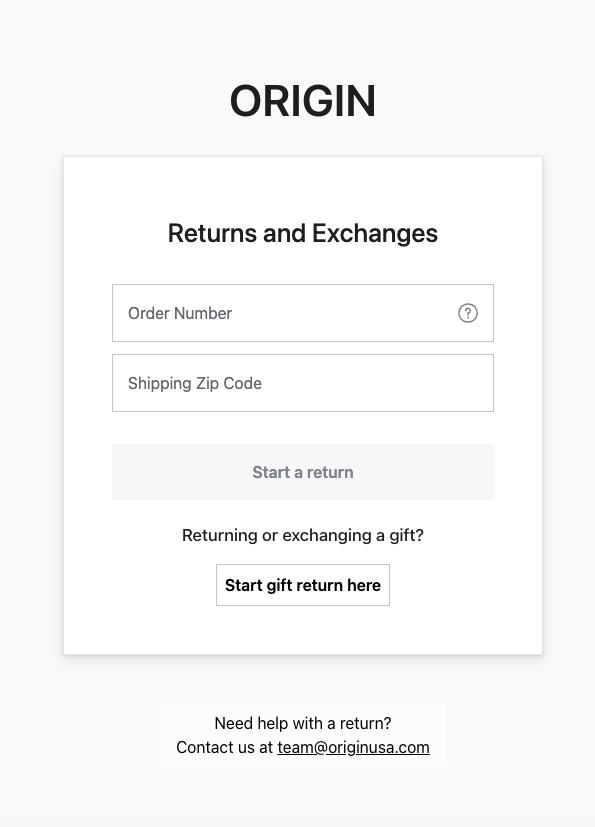Image resolution: width=595 pixels, height=827 pixels.
Task: Place the cursor in the Order Number box
Action: tap(303, 313)
